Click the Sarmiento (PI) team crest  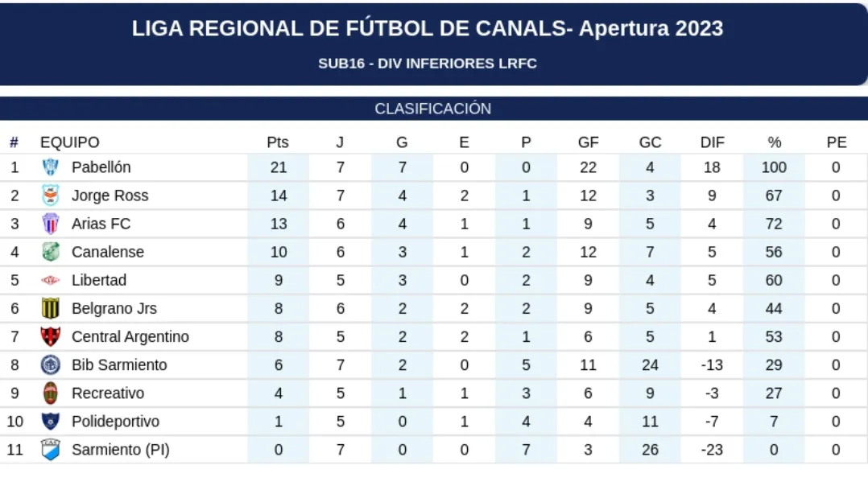[x=51, y=450]
